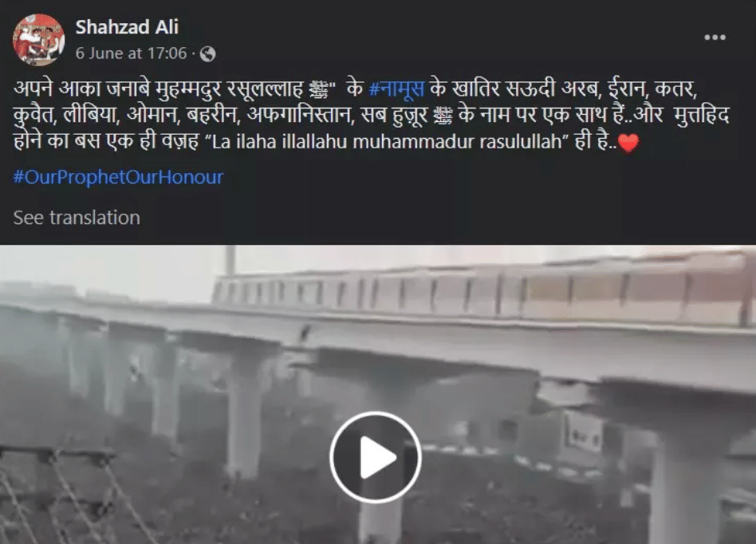This screenshot has height=544, width=756.
Task: Play the metro train video
Action: click(376, 457)
